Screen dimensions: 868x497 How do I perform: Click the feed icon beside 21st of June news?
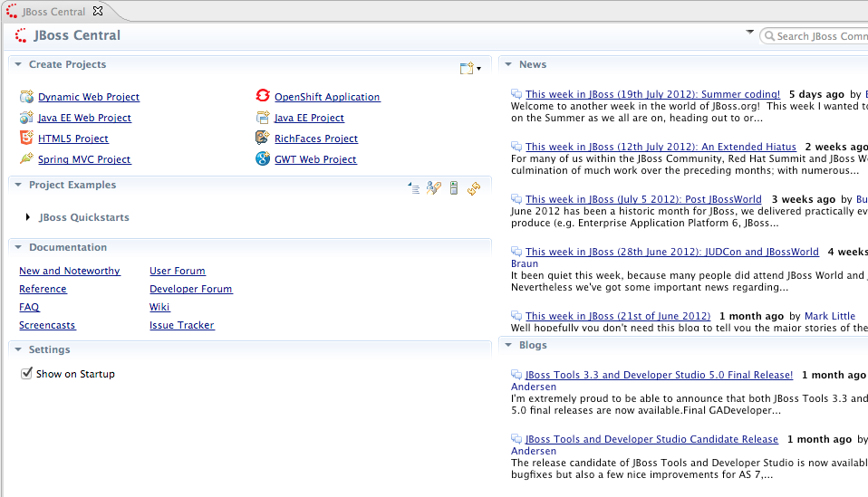pos(516,316)
